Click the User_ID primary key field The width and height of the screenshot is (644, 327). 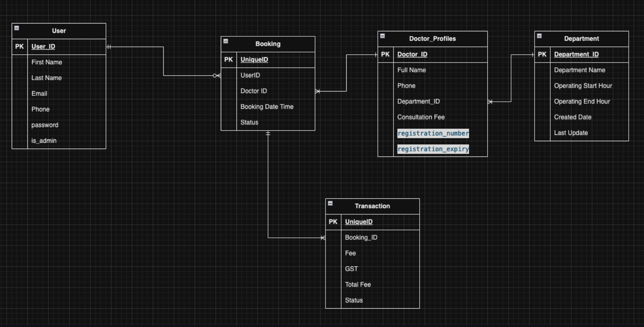43,47
